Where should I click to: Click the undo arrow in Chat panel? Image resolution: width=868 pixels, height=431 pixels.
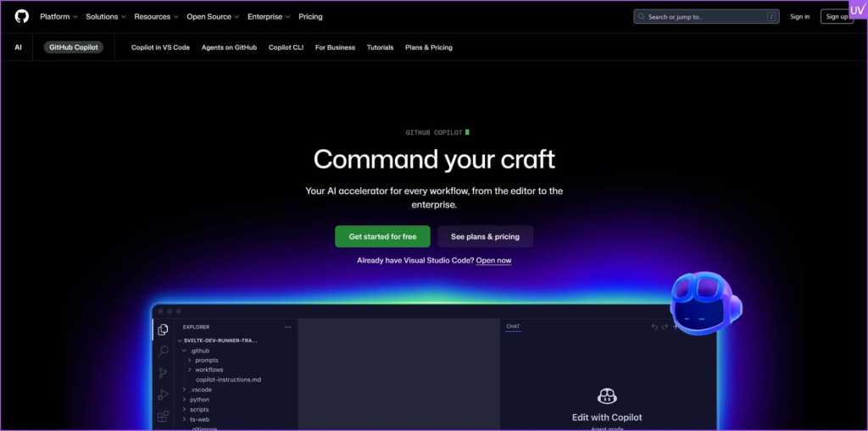click(654, 327)
